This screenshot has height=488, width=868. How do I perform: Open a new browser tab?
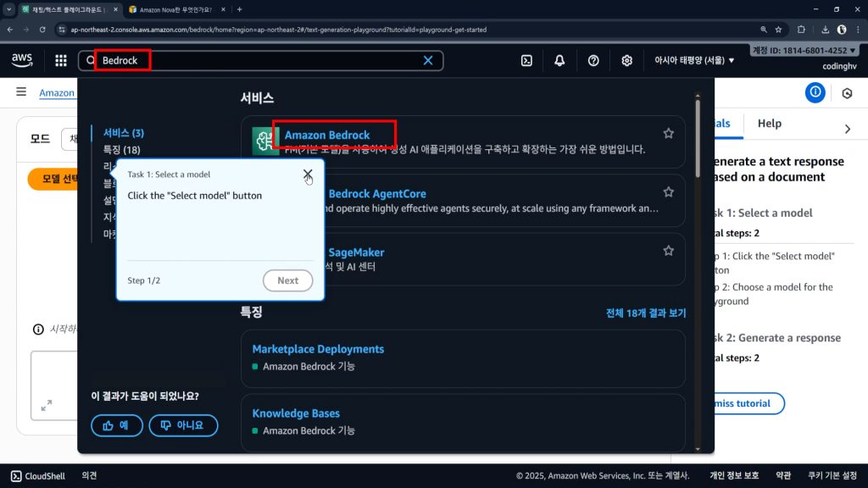click(239, 9)
